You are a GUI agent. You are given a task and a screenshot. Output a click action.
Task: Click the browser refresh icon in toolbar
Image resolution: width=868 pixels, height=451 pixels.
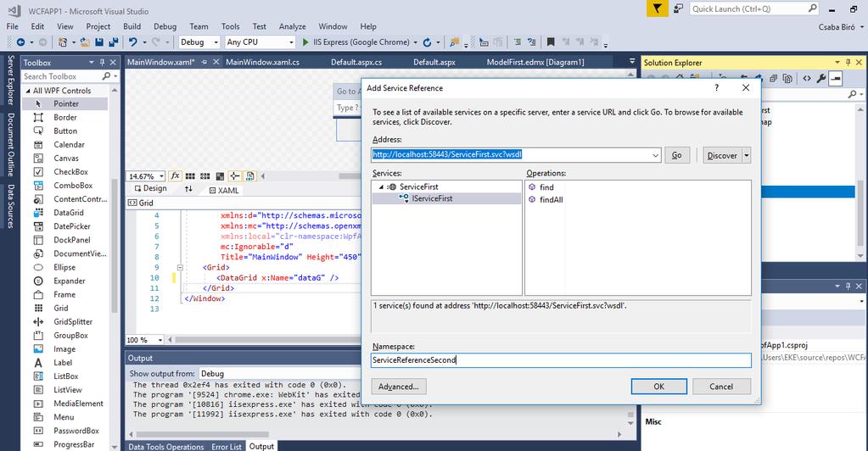[x=427, y=42]
